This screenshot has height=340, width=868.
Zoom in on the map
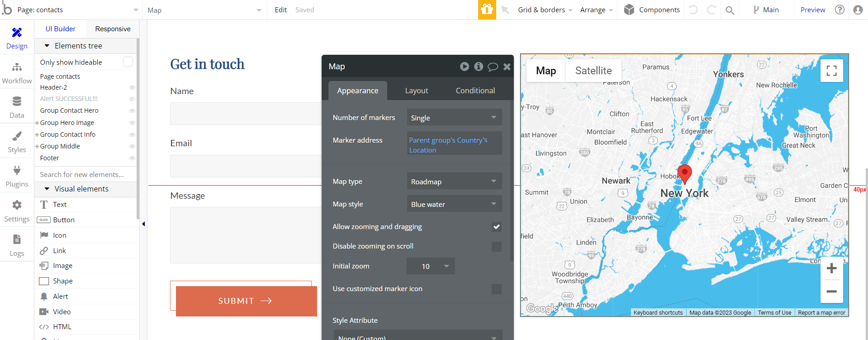[x=831, y=268]
